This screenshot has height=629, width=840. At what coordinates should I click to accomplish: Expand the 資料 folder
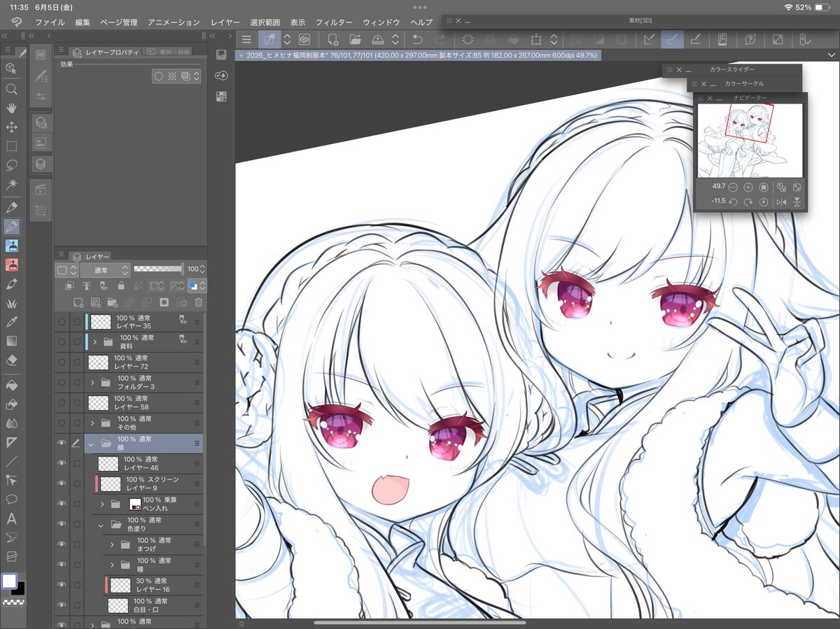click(x=94, y=342)
